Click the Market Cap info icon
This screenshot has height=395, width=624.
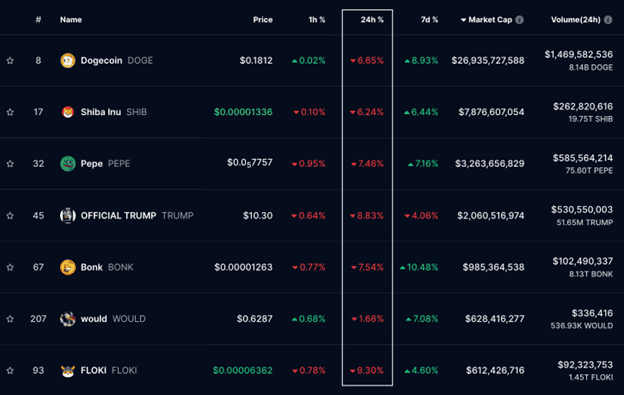pyautogui.click(x=519, y=20)
